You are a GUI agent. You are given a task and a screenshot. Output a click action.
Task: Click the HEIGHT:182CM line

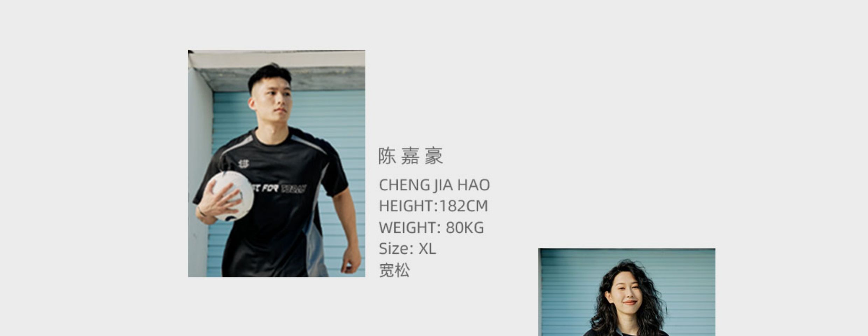point(433,206)
